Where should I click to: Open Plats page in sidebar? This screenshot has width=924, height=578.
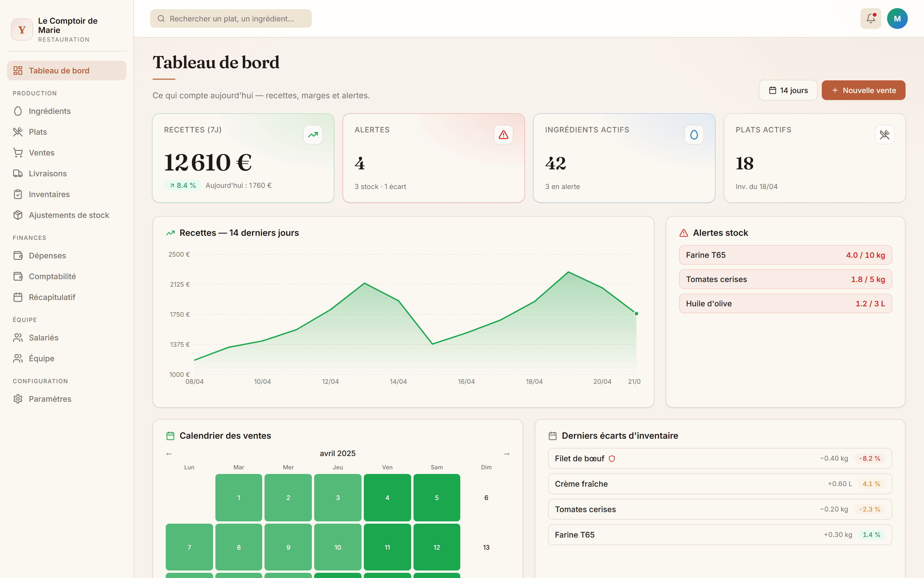[67, 132]
